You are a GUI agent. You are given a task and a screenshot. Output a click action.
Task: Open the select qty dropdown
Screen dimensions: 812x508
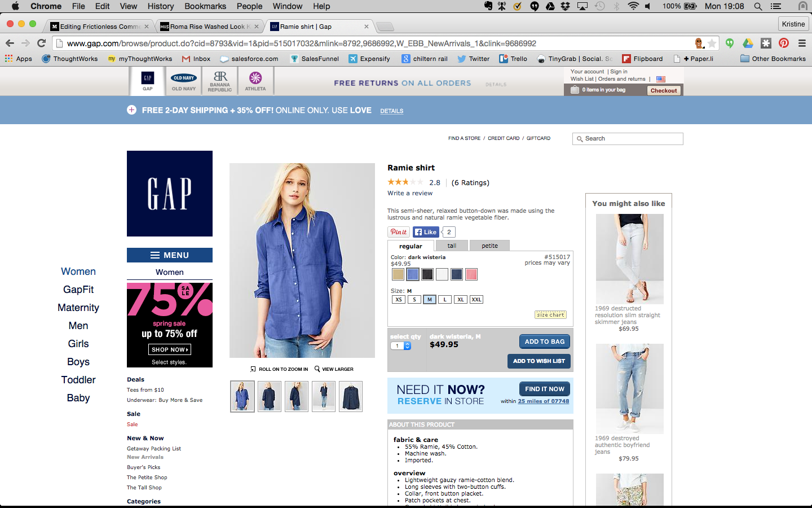coord(400,346)
